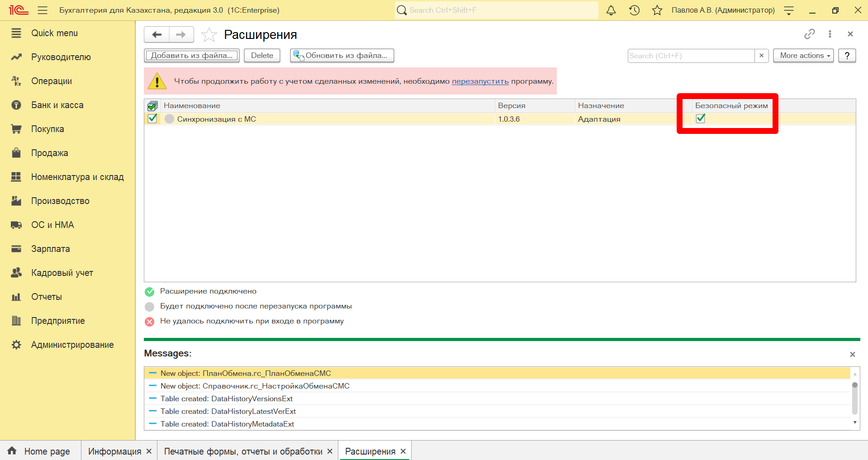Toggle select-all checkbox in table header
The width and height of the screenshot is (868, 460).
click(152, 106)
